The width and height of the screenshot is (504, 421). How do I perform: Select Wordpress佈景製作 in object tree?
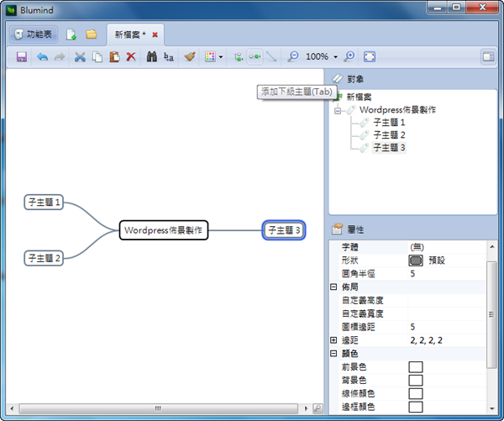(397, 110)
